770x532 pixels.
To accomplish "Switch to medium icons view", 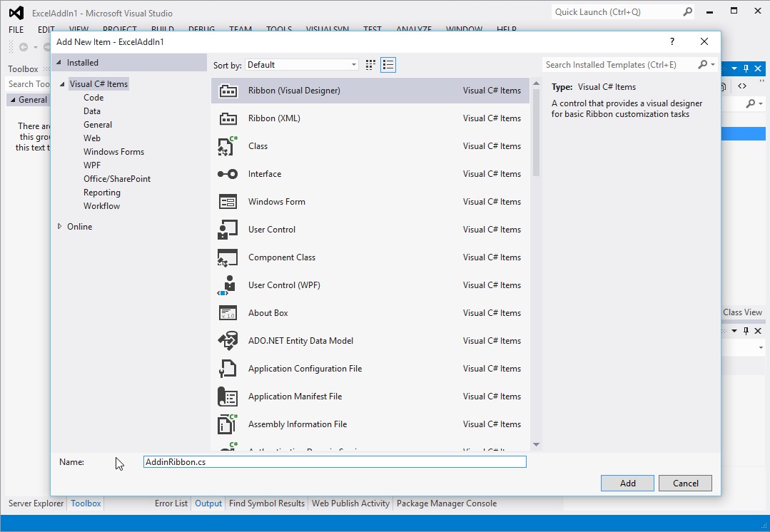I will coord(370,65).
